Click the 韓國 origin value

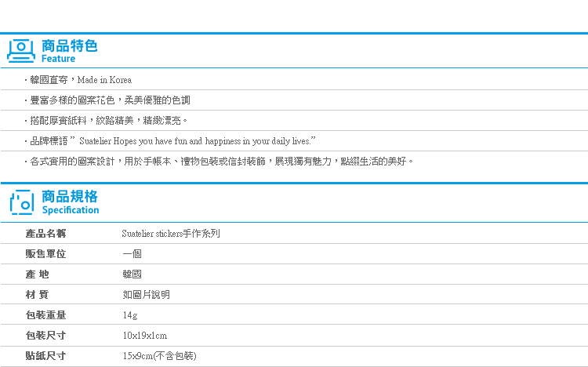[132, 274]
